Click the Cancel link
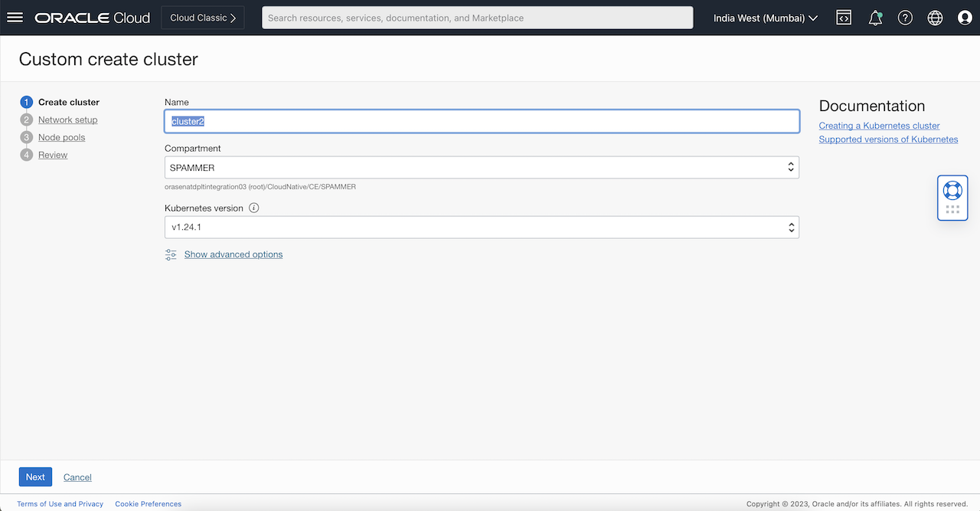Image resolution: width=980 pixels, height=511 pixels. 77,477
